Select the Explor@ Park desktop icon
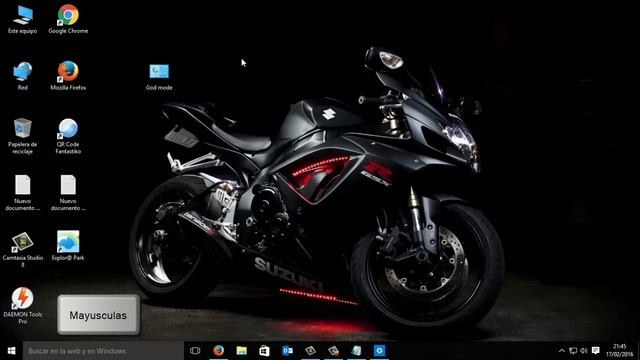This screenshot has height=360, width=640. [x=68, y=246]
